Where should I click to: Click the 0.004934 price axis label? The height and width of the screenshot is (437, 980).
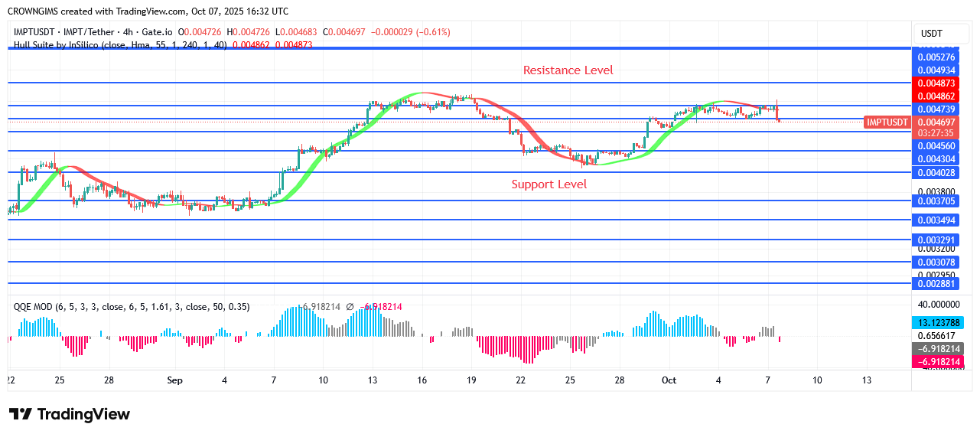(937, 70)
